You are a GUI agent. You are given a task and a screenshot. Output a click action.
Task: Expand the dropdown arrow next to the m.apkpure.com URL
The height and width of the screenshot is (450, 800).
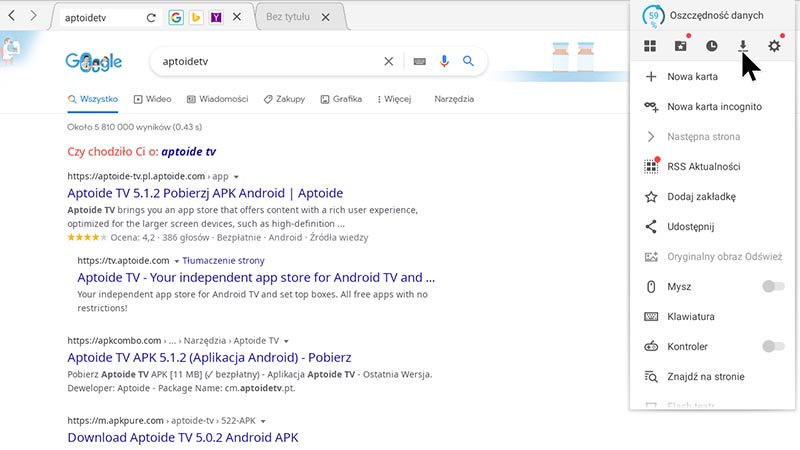point(263,421)
